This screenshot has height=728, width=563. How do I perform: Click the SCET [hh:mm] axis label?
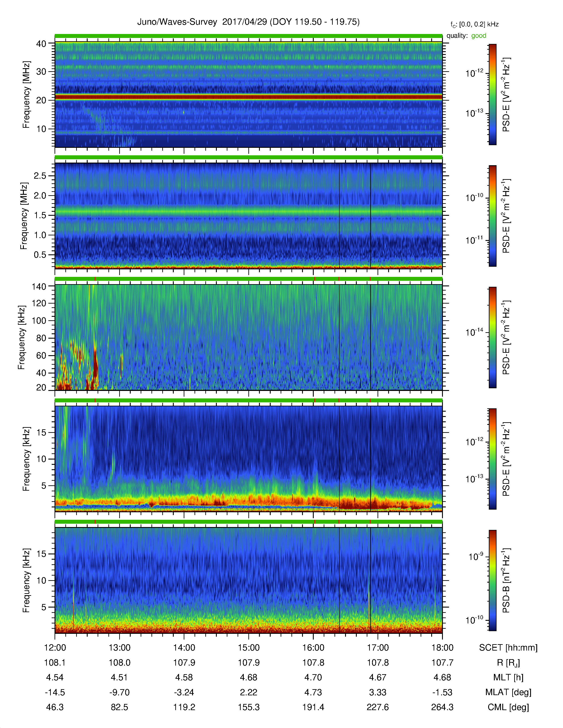508,648
